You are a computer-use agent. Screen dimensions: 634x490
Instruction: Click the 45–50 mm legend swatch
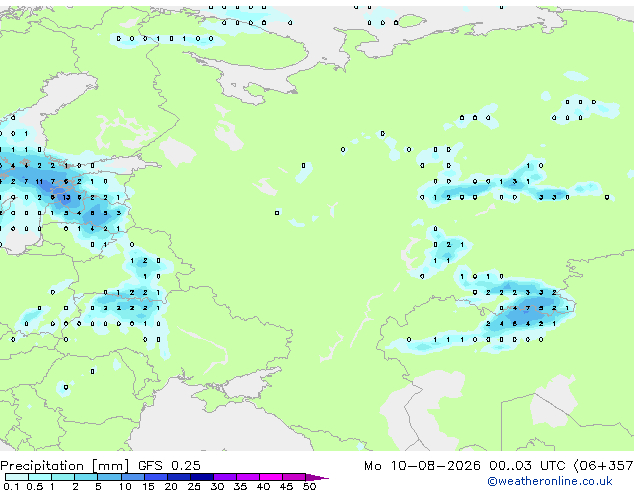294,477
